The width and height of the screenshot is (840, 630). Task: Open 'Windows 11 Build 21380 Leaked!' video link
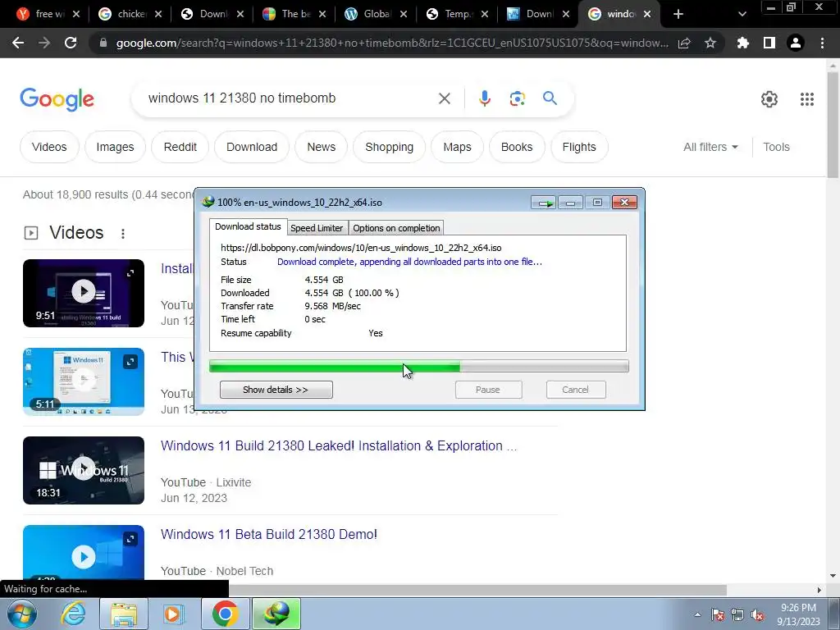coord(339,445)
